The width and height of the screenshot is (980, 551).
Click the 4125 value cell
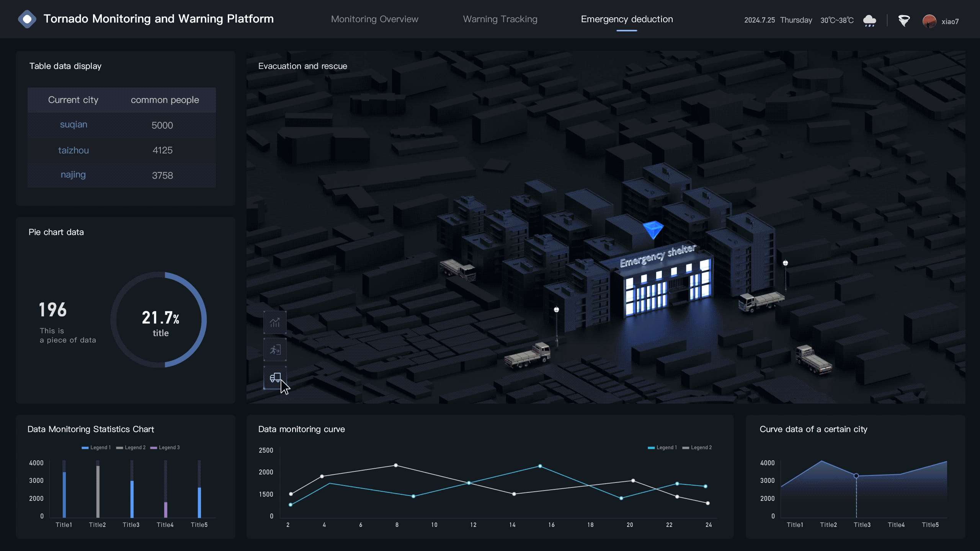point(163,150)
